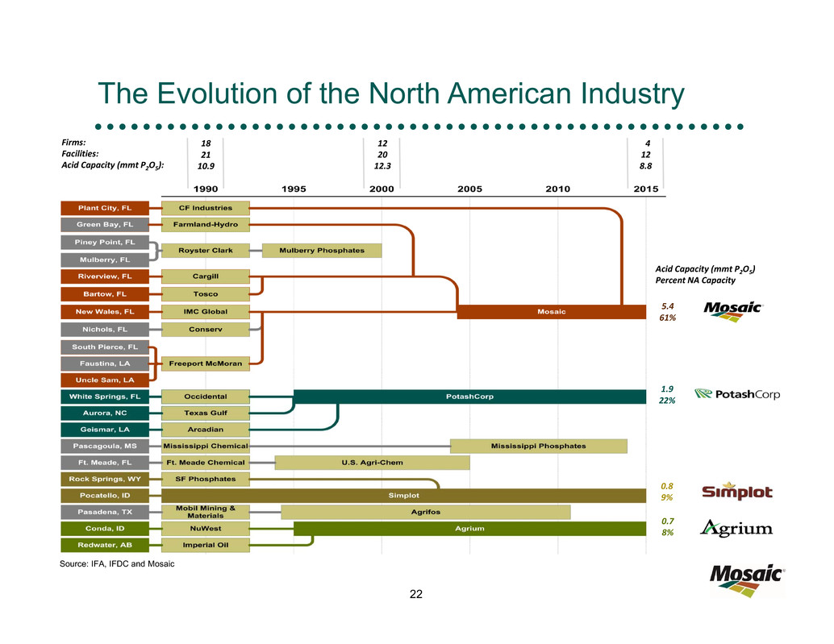Click the Simplot logo
This screenshot has height=644, width=834.
pyautogui.click(x=737, y=491)
